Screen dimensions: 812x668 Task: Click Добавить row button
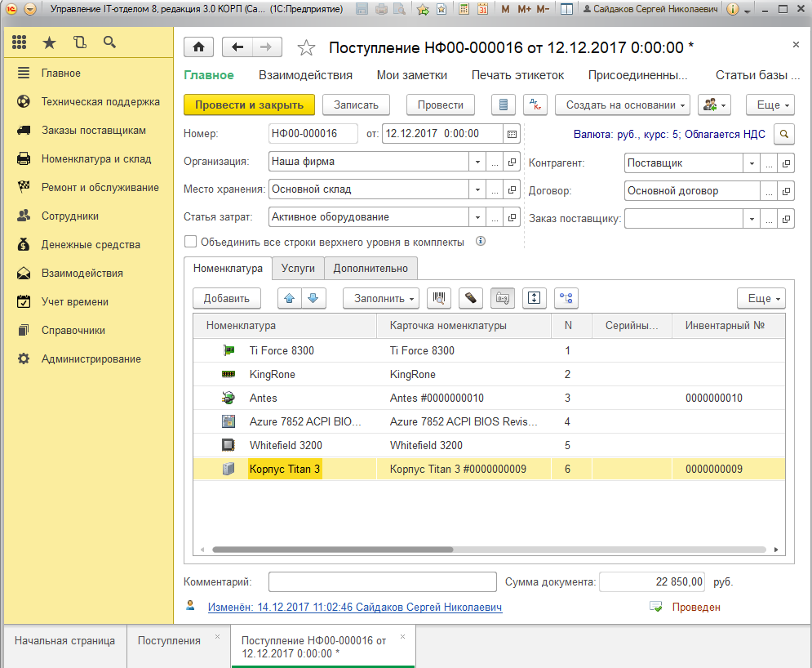point(226,298)
